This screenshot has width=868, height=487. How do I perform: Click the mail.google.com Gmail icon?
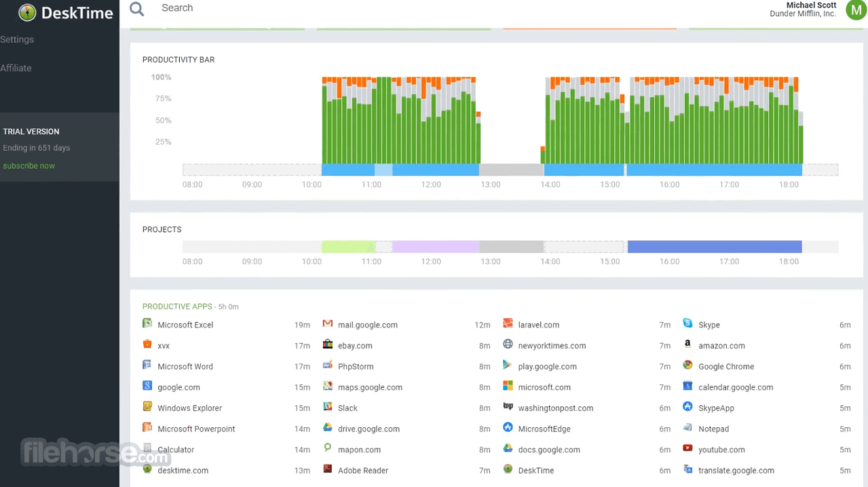tap(328, 324)
